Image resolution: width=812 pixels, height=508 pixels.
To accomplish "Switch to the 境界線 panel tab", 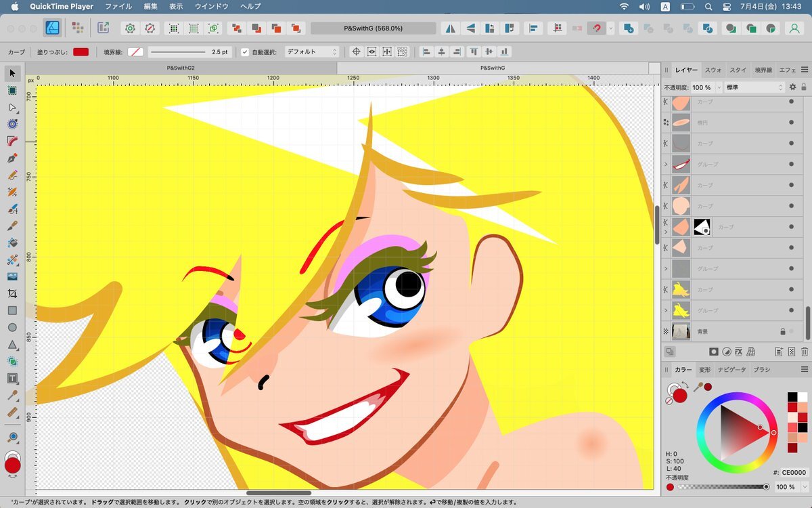I will click(763, 70).
